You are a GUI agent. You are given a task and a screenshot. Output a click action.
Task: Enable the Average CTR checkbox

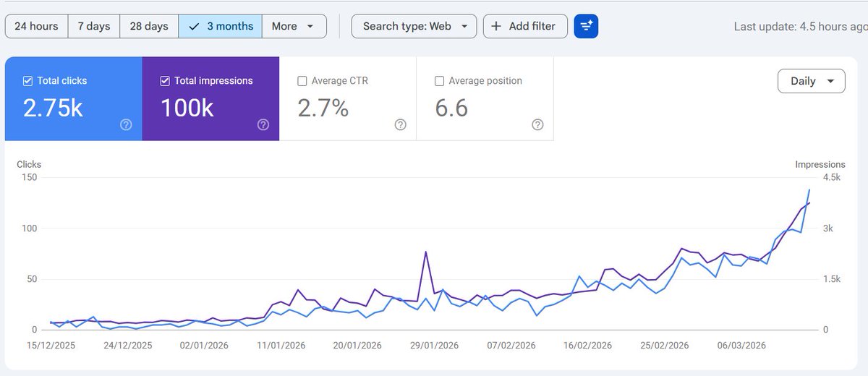302,81
